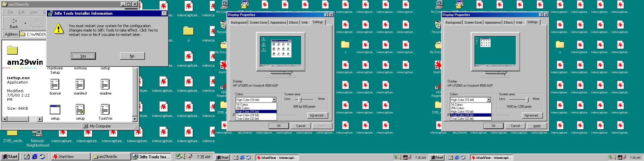Launch Internet Explorer from 7:35 AM taskbar quick launch
The width and height of the screenshot is (644, 161).
pyautogui.click(x=34, y=156)
